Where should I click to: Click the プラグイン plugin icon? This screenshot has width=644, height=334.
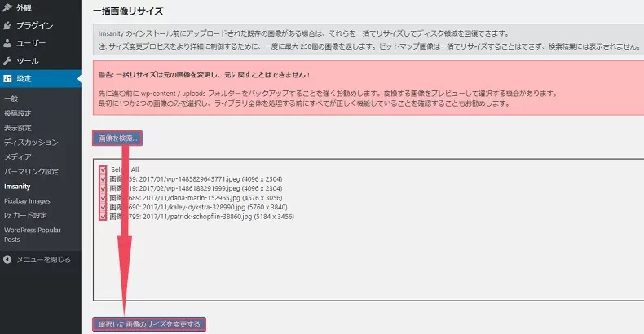8,25
